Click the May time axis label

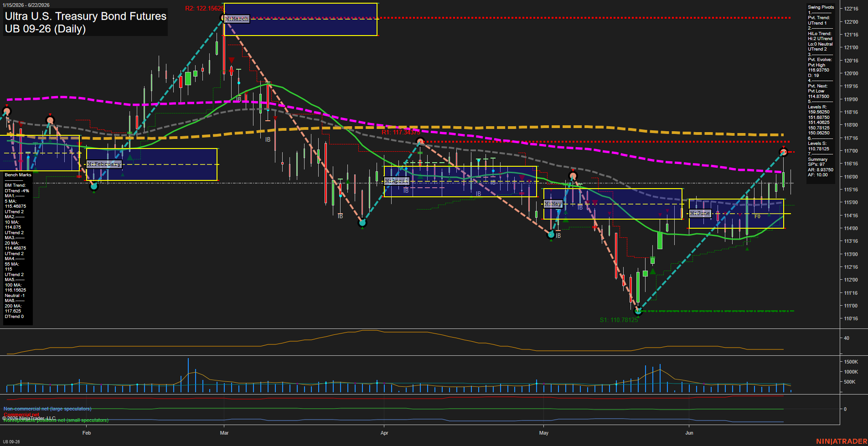click(543, 433)
